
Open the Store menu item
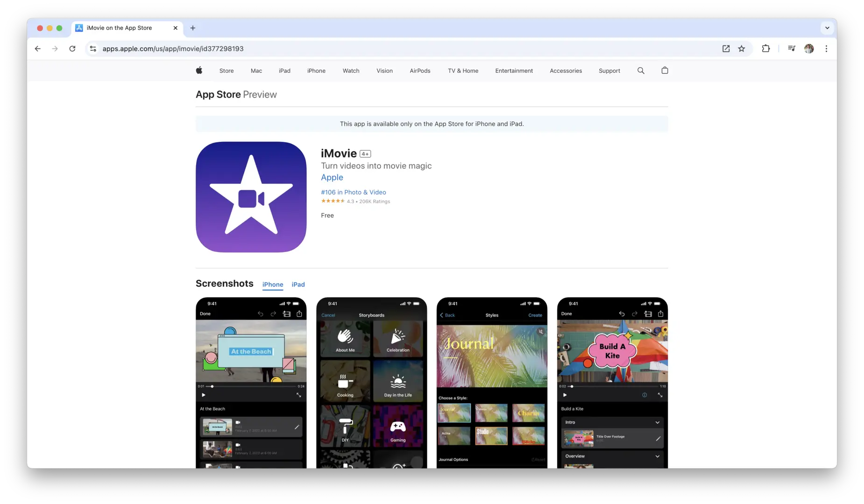click(227, 71)
